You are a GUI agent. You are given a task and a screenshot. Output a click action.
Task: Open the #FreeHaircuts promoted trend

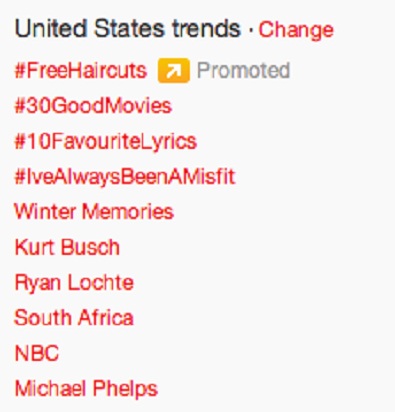(x=81, y=70)
